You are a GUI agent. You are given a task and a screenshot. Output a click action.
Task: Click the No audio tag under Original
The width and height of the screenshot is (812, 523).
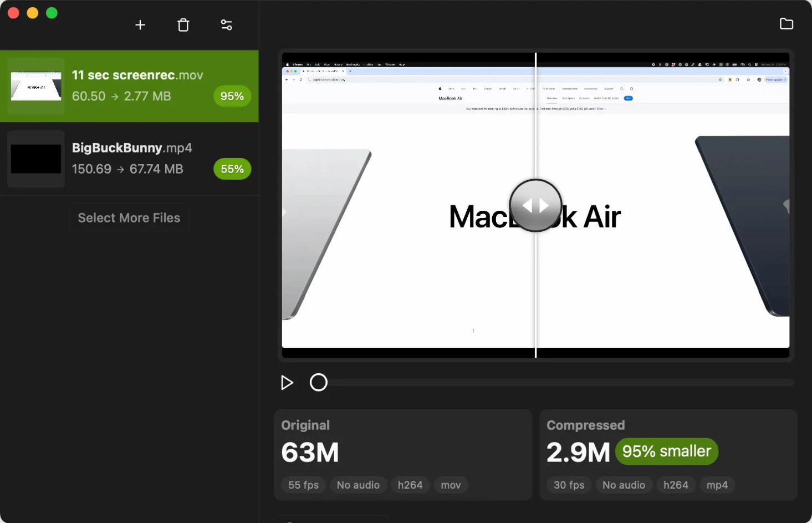click(358, 485)
